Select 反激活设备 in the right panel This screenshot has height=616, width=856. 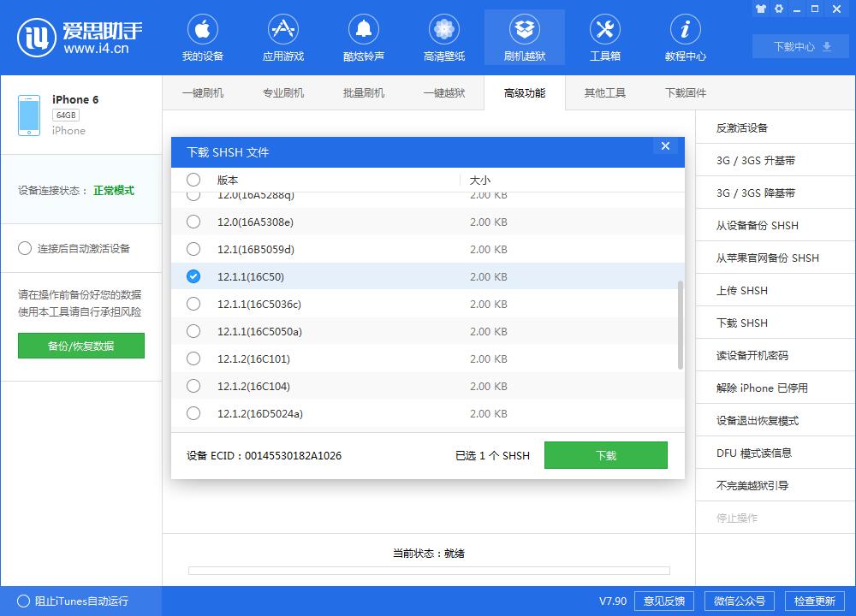click(742, 128)
